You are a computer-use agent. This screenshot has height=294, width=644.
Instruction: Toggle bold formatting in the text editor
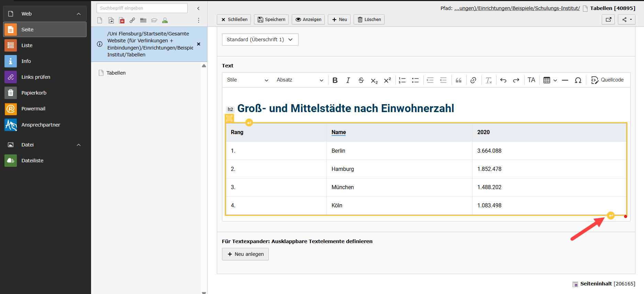tap(335, 80)
